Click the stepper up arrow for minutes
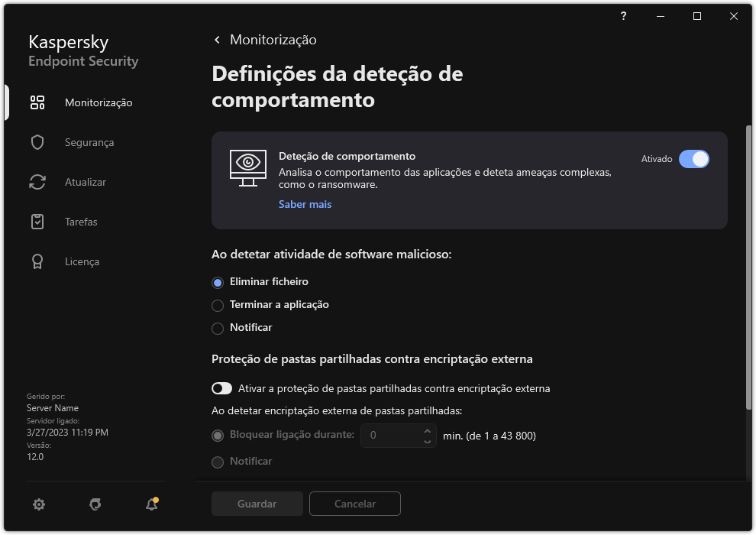756x535 pixels. 426,430
